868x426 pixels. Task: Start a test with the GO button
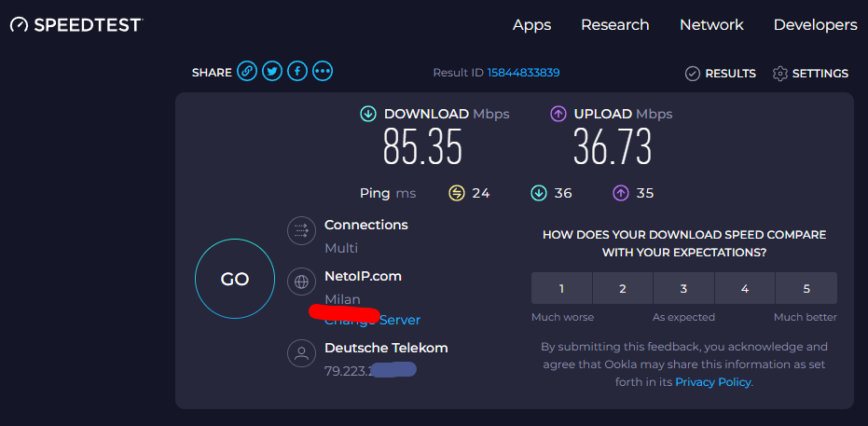pyautogui.click(x=235, y=279)
